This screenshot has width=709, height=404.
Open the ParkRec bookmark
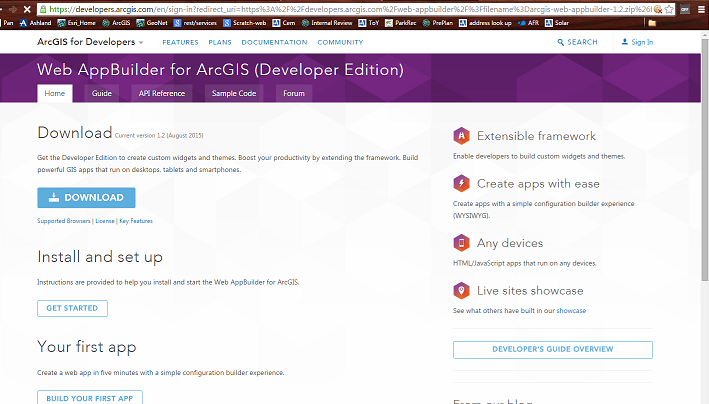pyautogui.click(x=401, y=23)
